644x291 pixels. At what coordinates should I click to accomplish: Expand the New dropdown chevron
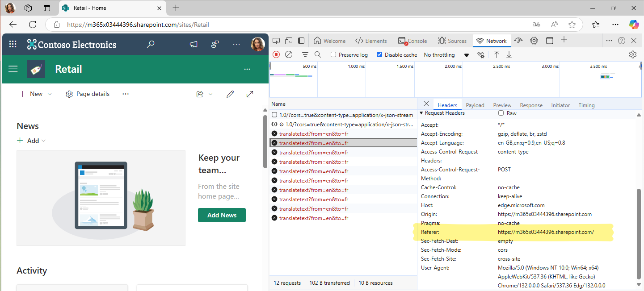(50, 94)
